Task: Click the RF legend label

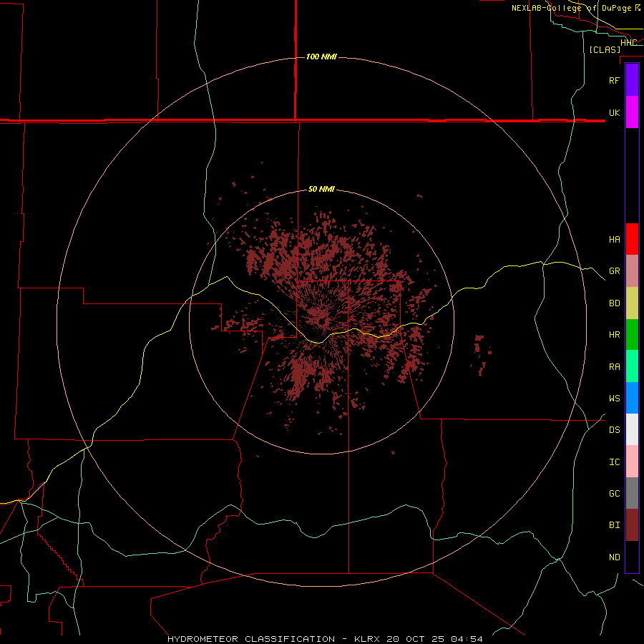Action: click(x=614, y=80)
